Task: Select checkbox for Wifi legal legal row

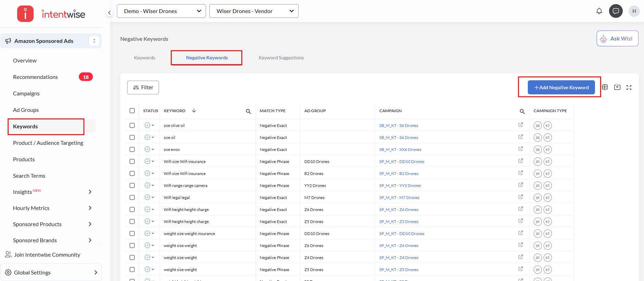Action: pos(132,197)
